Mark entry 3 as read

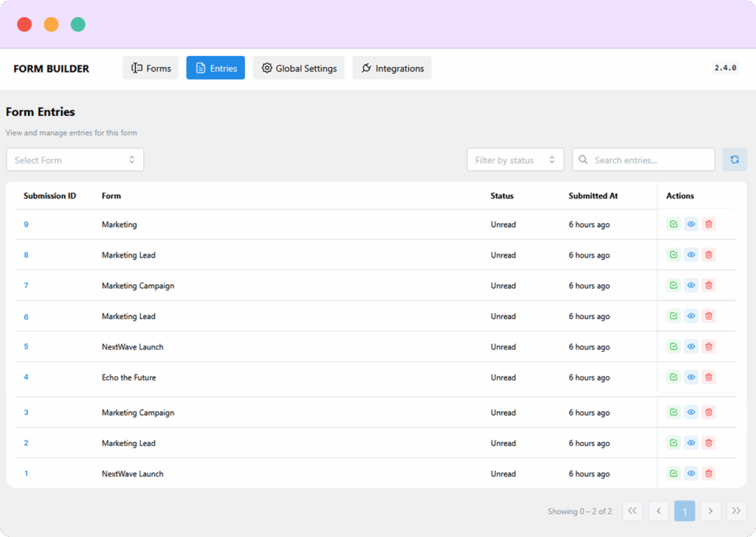point(673,411)
